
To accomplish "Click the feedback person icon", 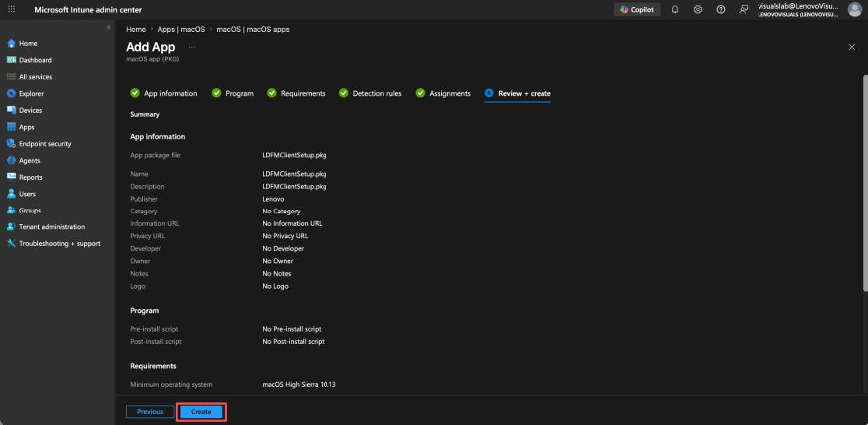I will tap(744, 9).
